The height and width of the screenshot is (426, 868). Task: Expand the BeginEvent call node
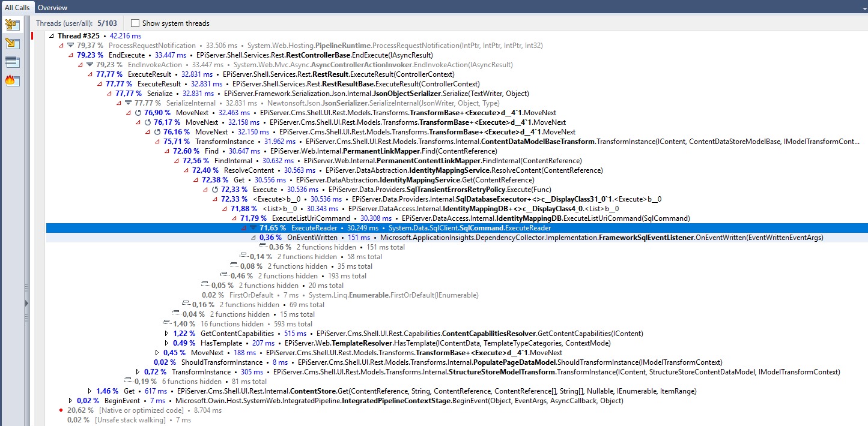pyautogui.click(x=71, y=401)
